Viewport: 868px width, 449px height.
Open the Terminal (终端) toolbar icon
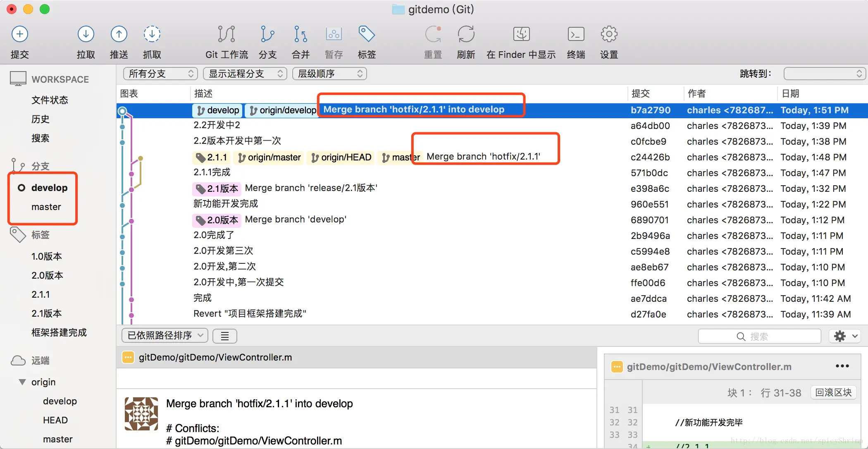(576, 34)
